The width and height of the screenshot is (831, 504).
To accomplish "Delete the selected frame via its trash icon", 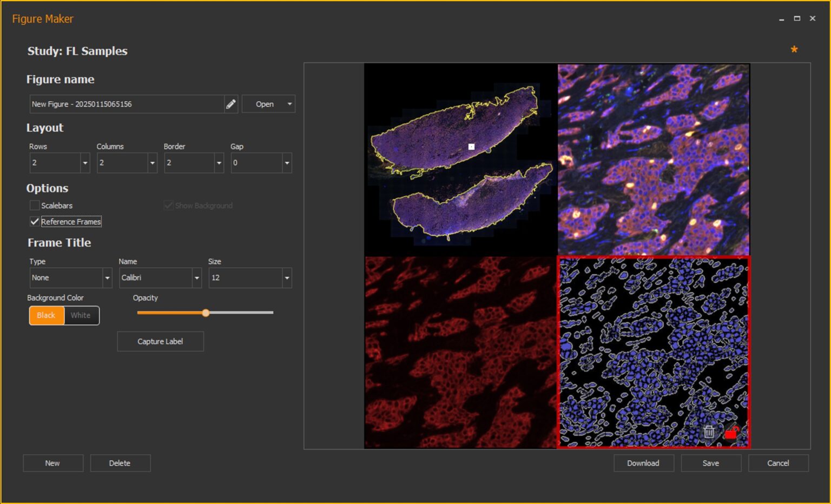I will click(x=709, y=433).
